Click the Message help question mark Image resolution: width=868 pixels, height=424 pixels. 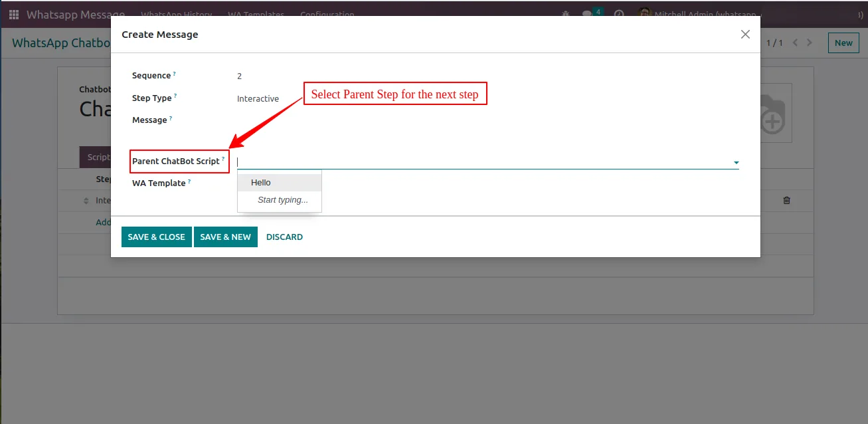point(171,118)
